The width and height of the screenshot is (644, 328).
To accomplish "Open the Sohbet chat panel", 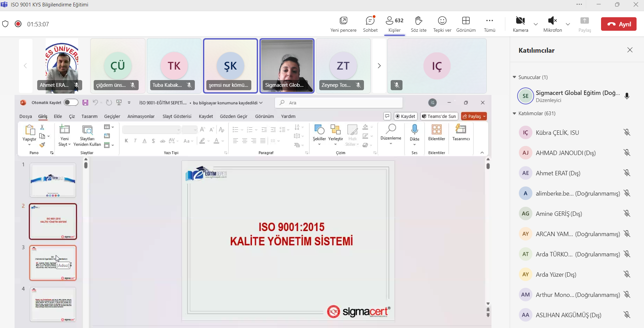I will (370, 24).
